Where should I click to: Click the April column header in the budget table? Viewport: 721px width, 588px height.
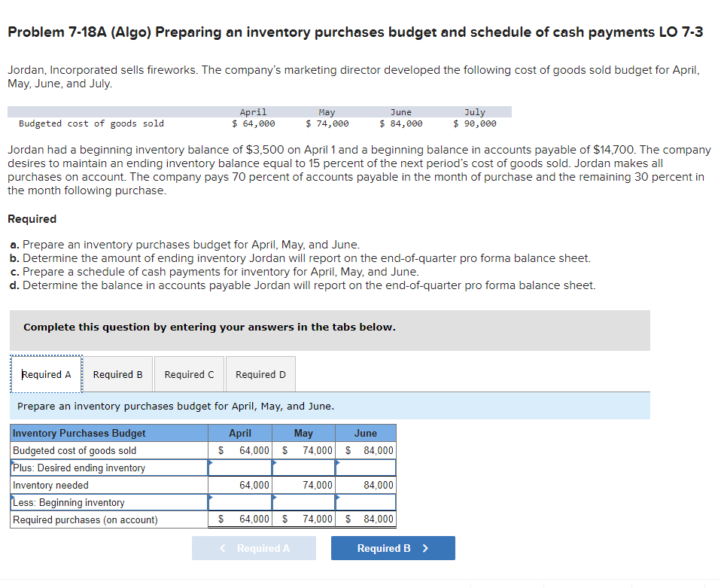[241, 433]
